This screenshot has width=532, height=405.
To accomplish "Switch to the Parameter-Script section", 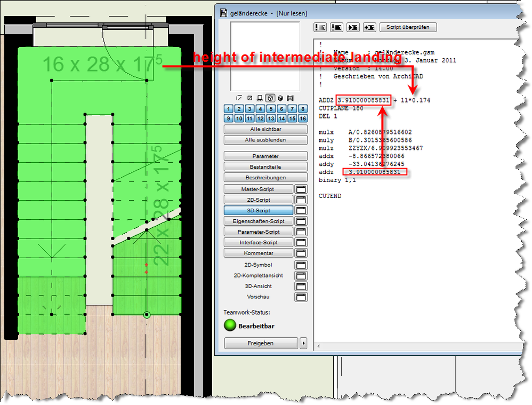I will pyautogui.click(x=258, y=232).
